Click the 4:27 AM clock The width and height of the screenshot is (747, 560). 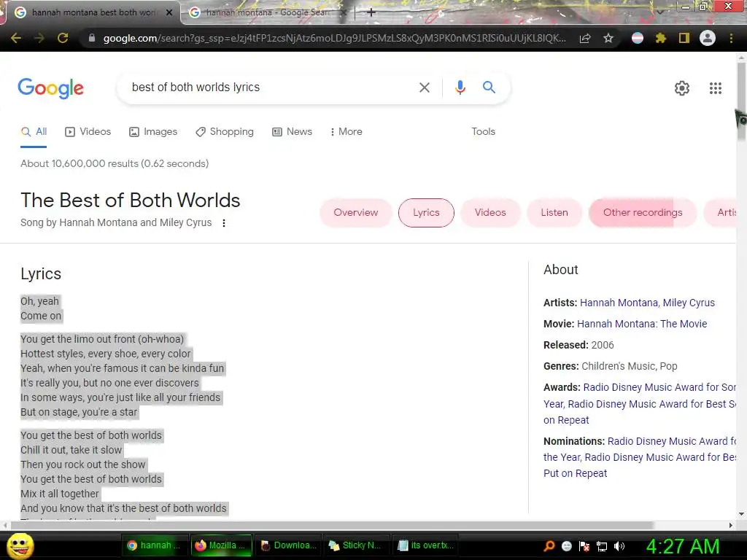pyautogui.click(x=683, y=546)
